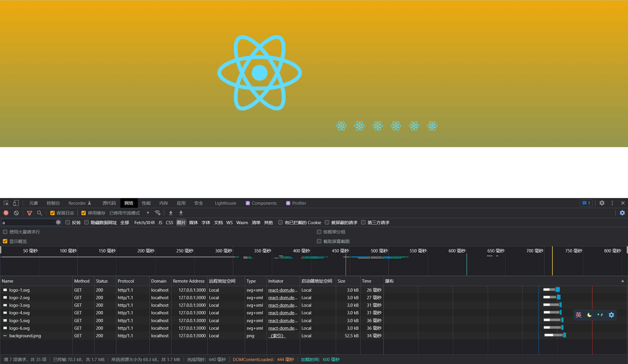Switch to the 性能 tab
The image size is (628, 364).
(146, 203)
